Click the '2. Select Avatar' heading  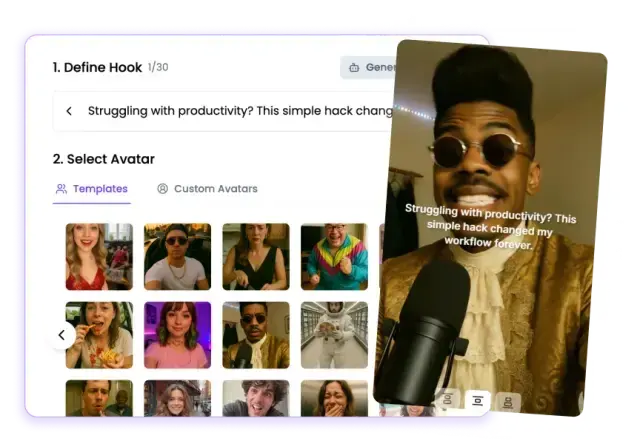pyautogui.click(x=104, y=159)
